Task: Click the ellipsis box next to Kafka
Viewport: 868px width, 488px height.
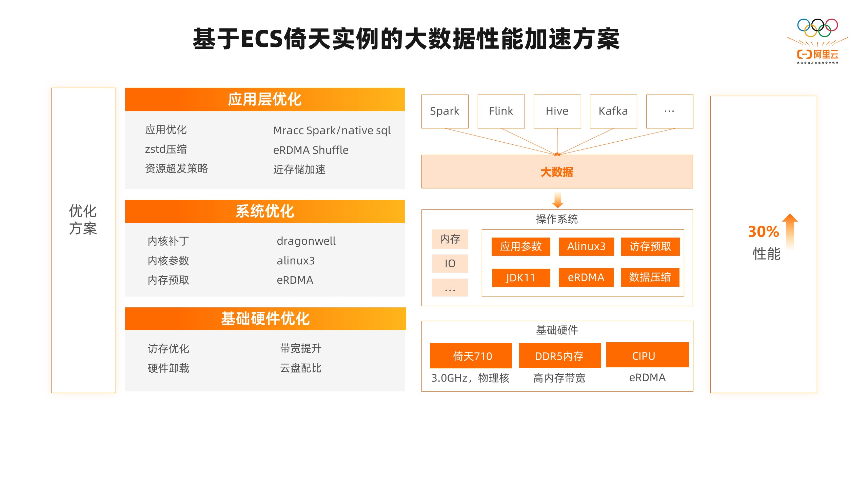Action: pyautogui.click(x=670, y=111)
